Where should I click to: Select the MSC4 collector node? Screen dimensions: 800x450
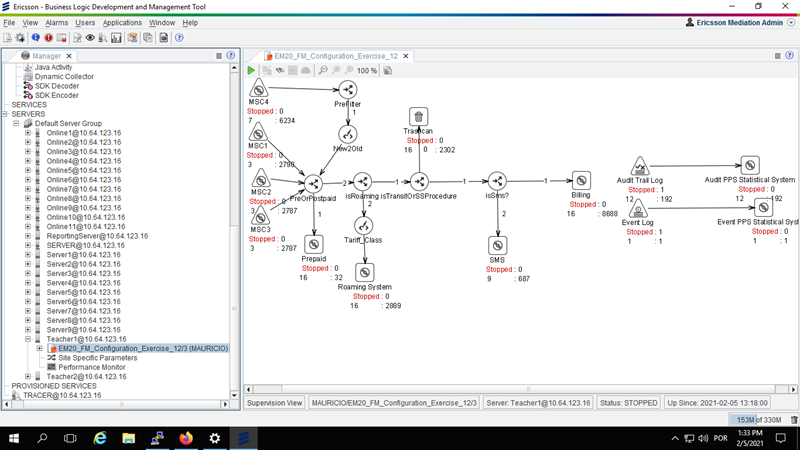click(x=259, y=88)
